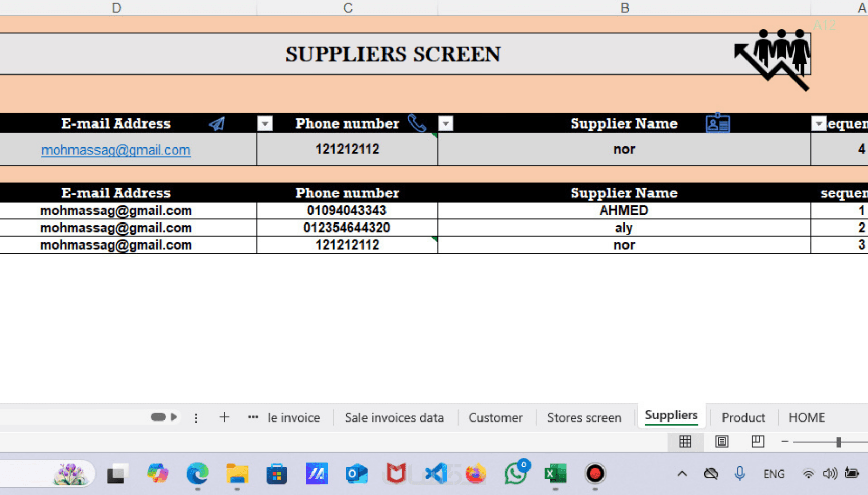Screen dimensions: 868x495
Task: Click the zoom slider handle
Action: click(x=838, y=442)
